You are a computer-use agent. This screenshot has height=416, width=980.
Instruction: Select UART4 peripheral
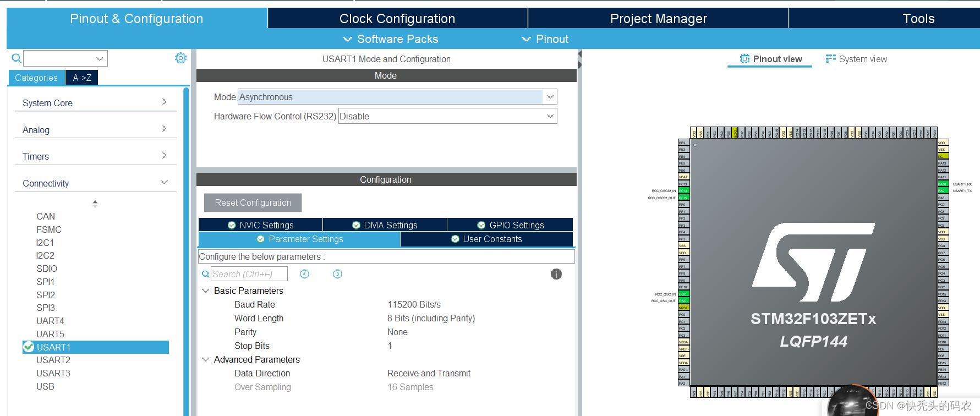point(50,321)
